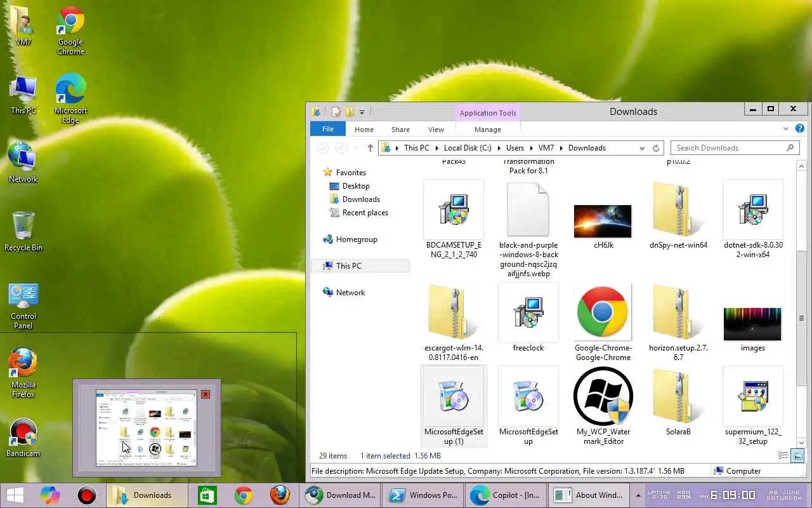
Task: Click the This PC breadcrumb in address bar
Action: coord(416,148)
